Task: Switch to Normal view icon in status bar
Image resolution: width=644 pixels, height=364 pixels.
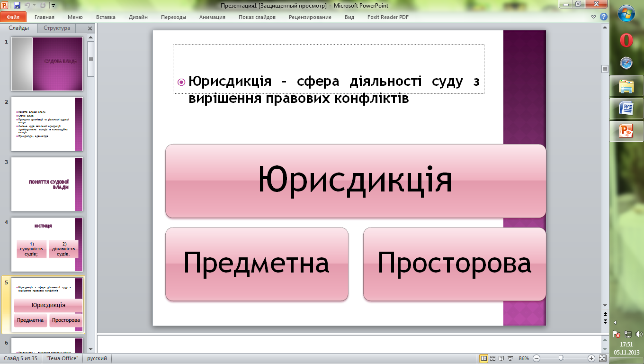Action: click(x=484, y=358)
